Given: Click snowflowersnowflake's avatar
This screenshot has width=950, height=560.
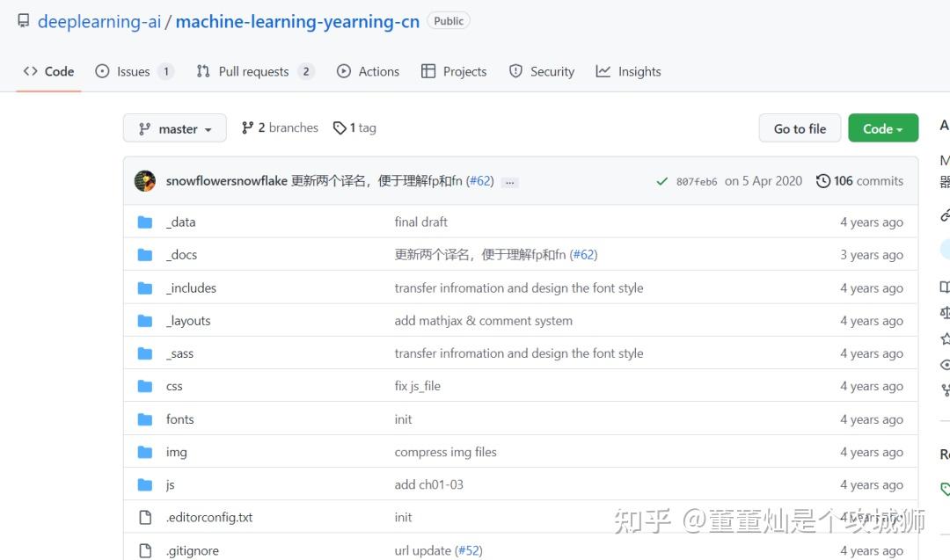Looking at the screenshot, I should click(146, 180).
